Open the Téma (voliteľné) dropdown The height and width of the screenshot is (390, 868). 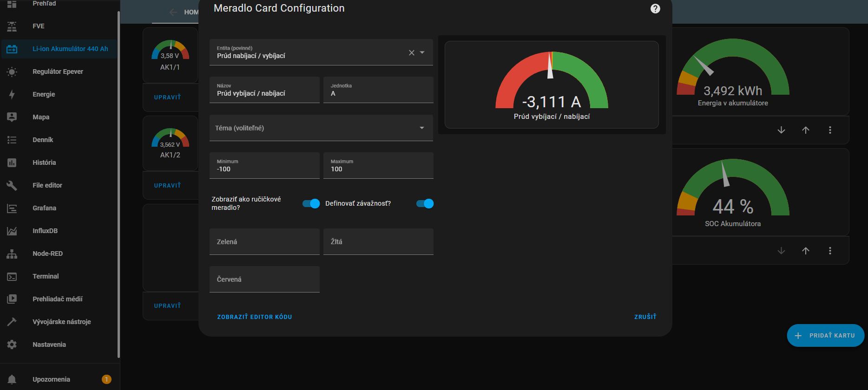click(321, 128)
